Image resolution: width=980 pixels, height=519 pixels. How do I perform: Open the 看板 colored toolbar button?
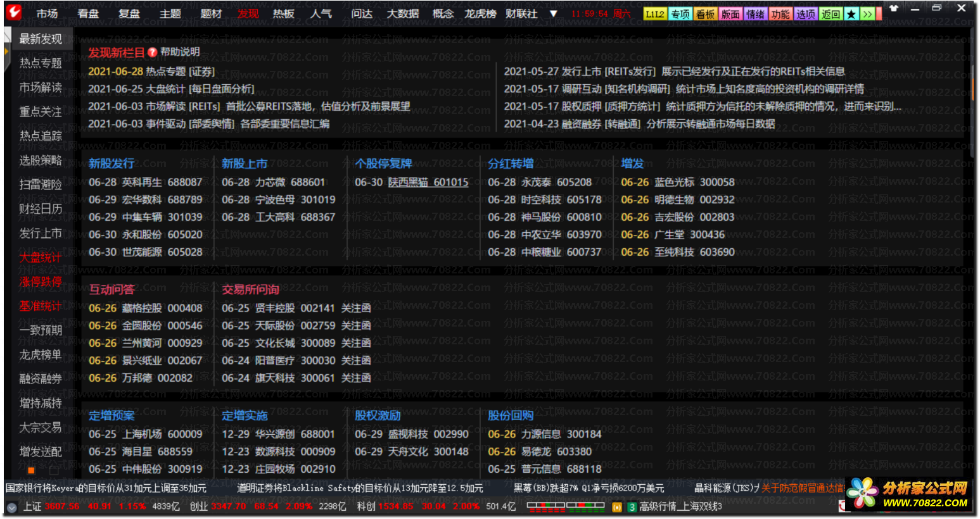(705, 14)
